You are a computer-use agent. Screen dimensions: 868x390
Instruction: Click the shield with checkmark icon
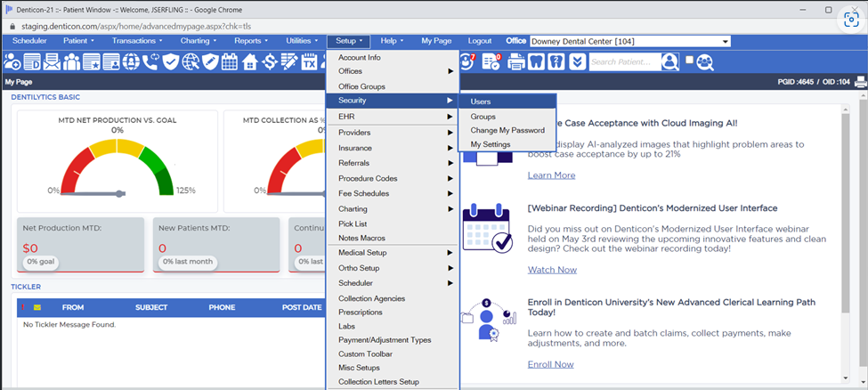tap(170, 61)
